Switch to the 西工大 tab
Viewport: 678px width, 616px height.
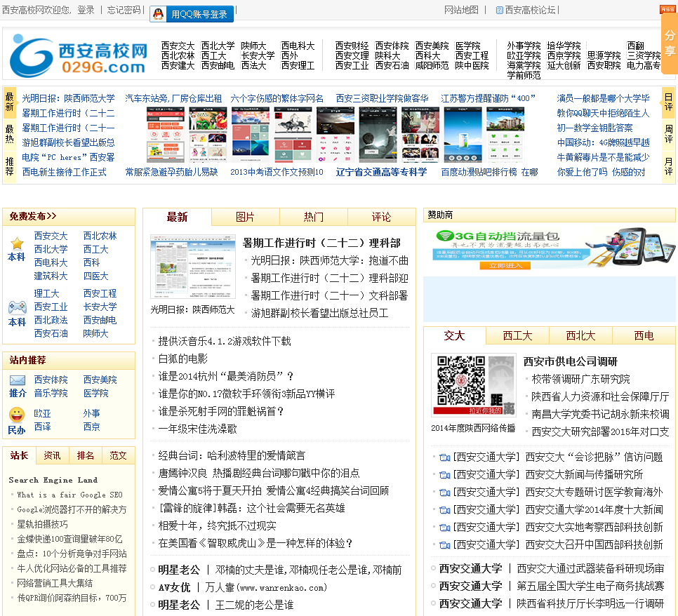517,335
